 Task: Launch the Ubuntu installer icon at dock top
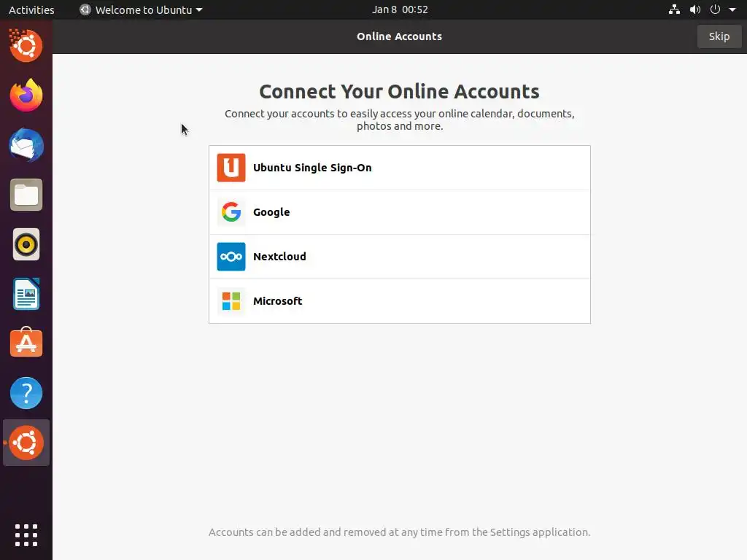pyautogui.click(x=26, y=46)
